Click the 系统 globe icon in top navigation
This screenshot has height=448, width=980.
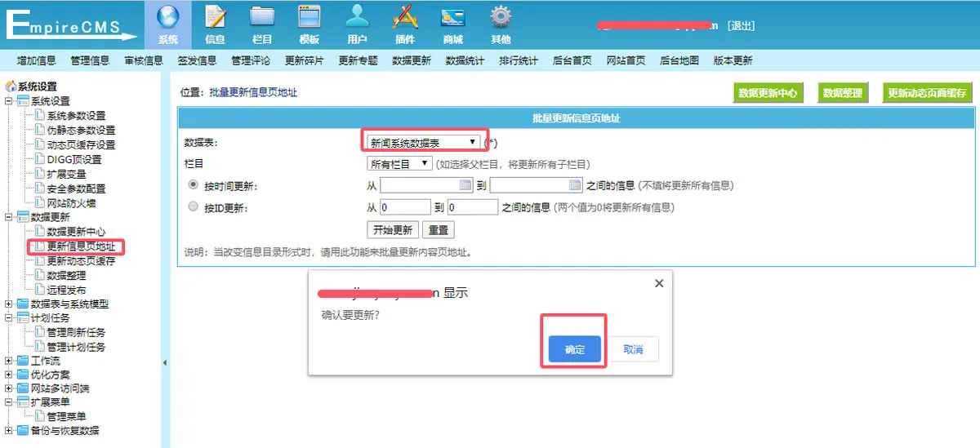[167, 18]
